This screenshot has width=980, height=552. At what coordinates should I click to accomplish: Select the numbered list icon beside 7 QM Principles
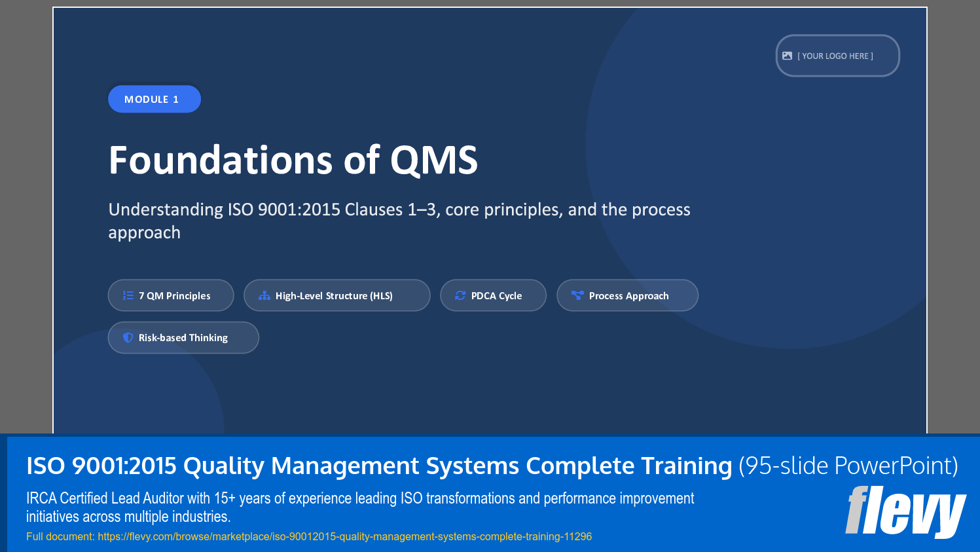[x=128, y=295]
